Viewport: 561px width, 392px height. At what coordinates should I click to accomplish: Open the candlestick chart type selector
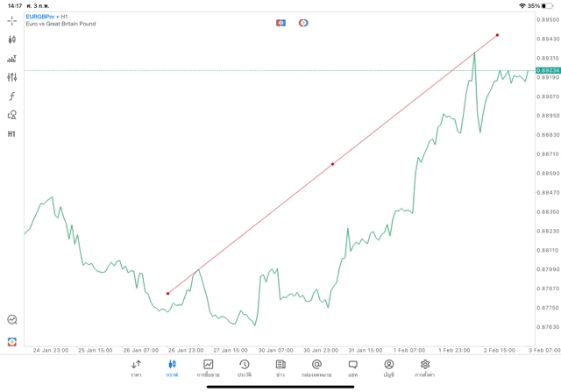pyautogui.click(x=11, y=39)
